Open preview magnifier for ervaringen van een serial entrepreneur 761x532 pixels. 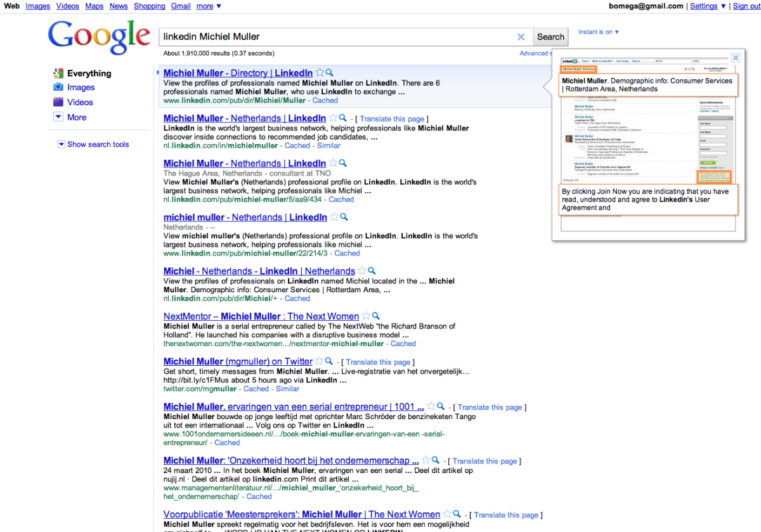pos(441,406)
